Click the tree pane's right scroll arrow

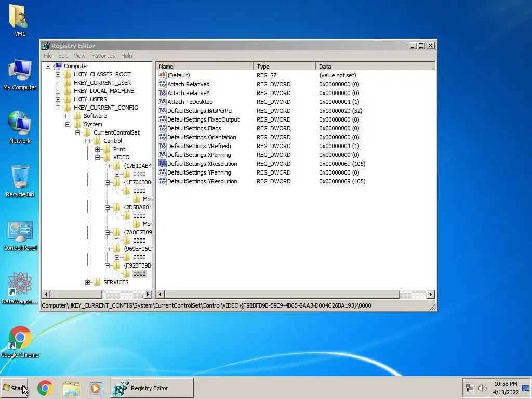pyautogui.click(x=148, y=294)
